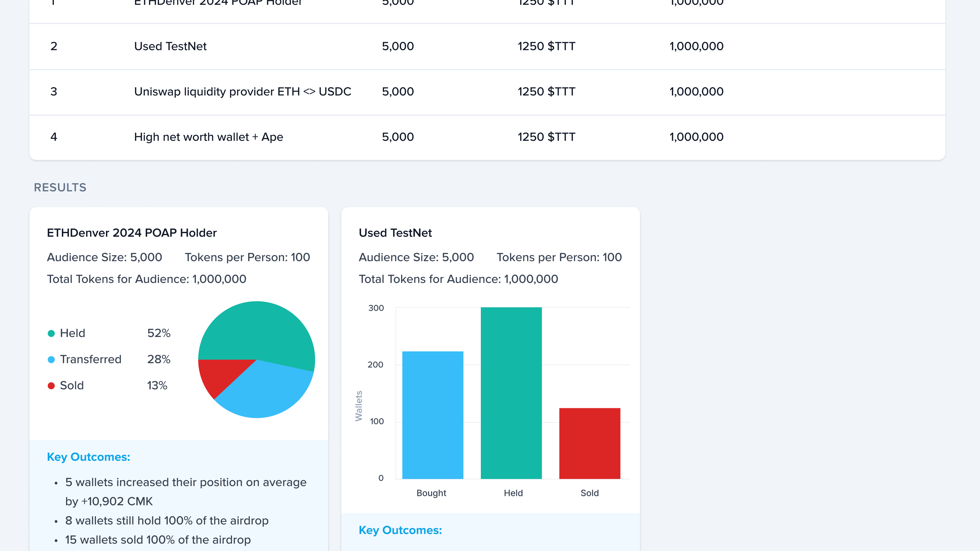Select 'Uniswap liquidity provider ETH <> USDC' cell
The width and height of the screenshot is (980, 551).
click(x=243, y=92)
